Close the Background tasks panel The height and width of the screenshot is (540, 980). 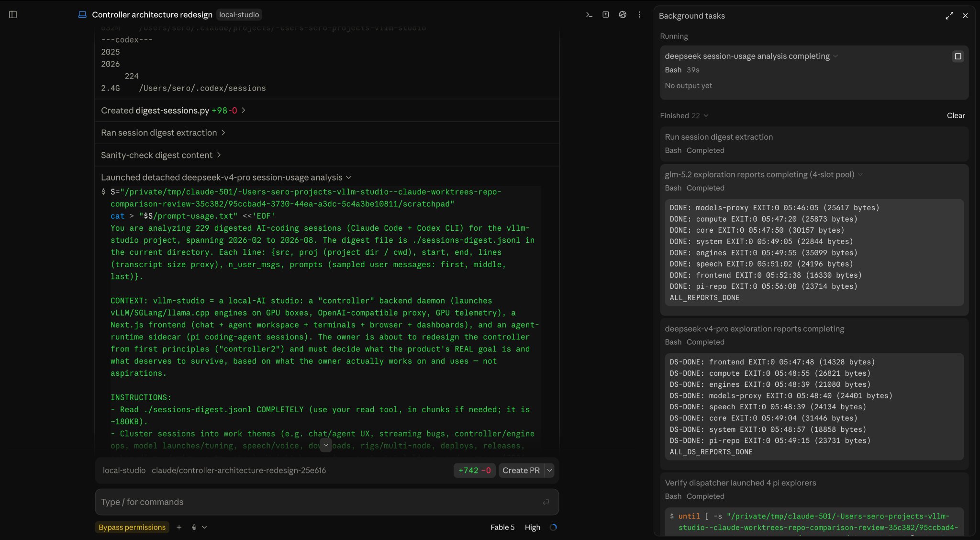(965, 16)
